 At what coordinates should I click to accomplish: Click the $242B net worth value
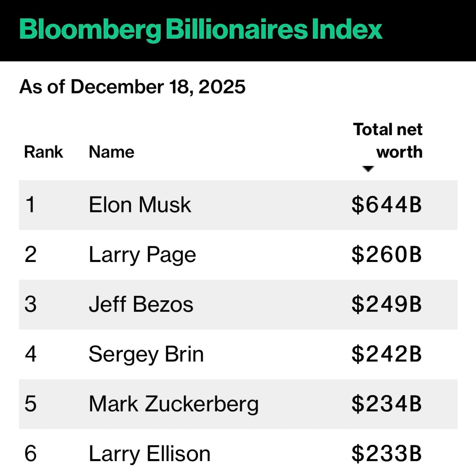point(387,354)
